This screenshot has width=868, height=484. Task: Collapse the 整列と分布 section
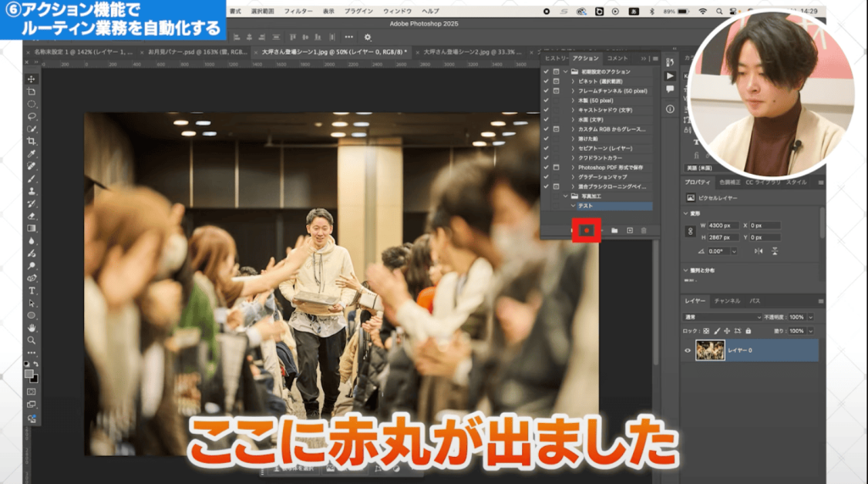tap(686, 270)
